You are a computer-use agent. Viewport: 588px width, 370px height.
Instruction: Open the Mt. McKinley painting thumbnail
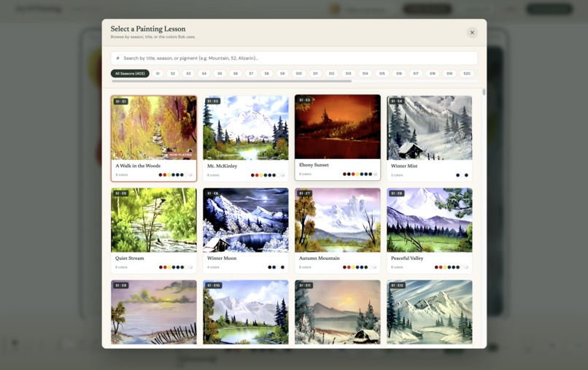(246, 128)
